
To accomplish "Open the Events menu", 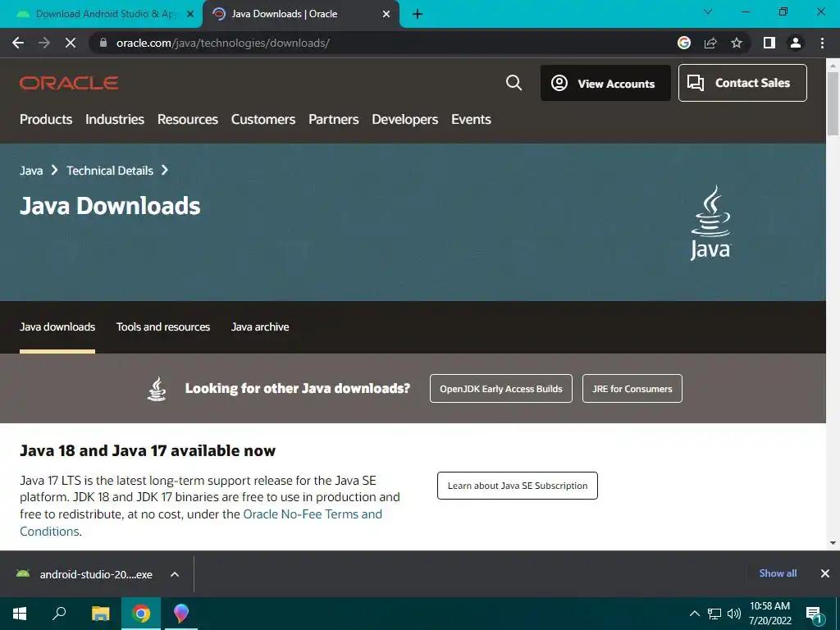I will (x=471, y=119).
